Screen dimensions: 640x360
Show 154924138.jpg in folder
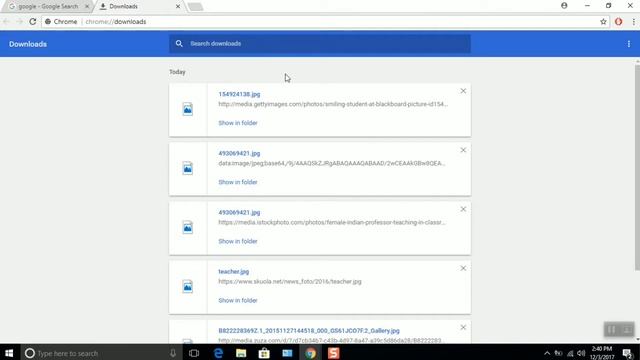coord(238,123)
